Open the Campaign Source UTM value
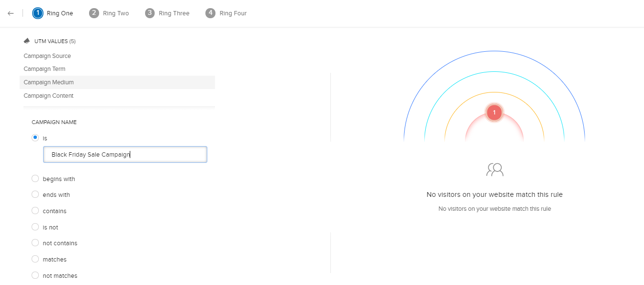 point(47,56)
